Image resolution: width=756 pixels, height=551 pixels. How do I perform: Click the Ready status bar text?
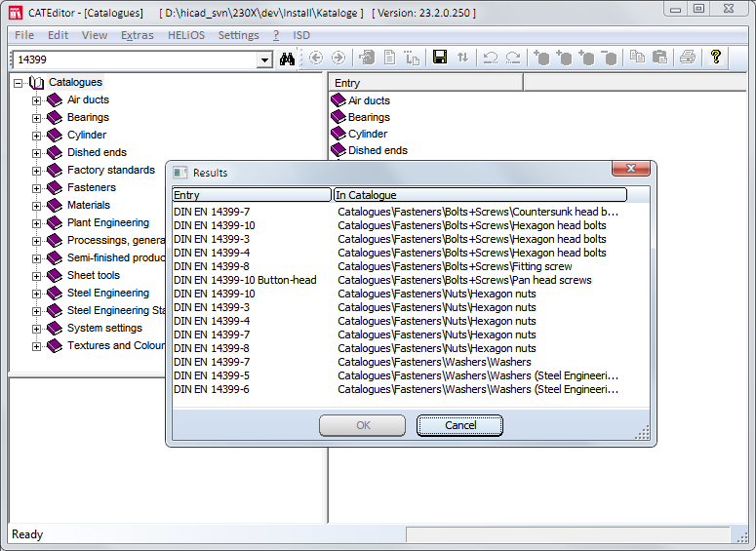coord(27,534)
